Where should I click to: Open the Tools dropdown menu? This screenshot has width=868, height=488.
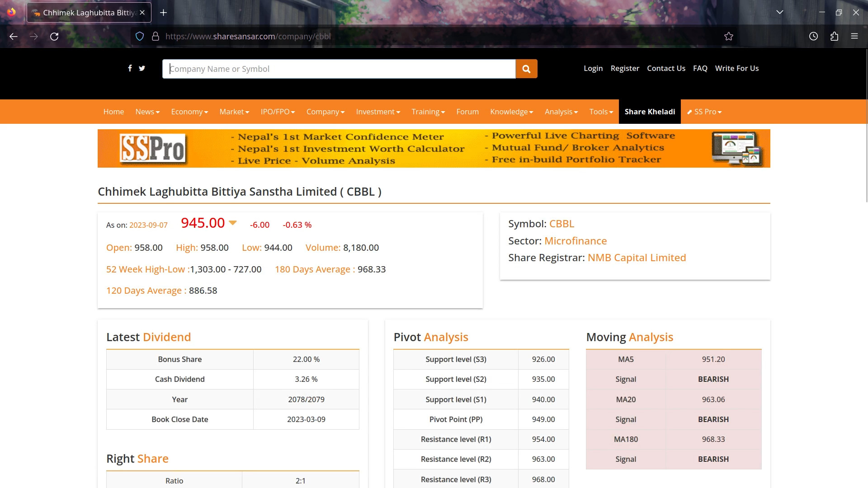601,112
